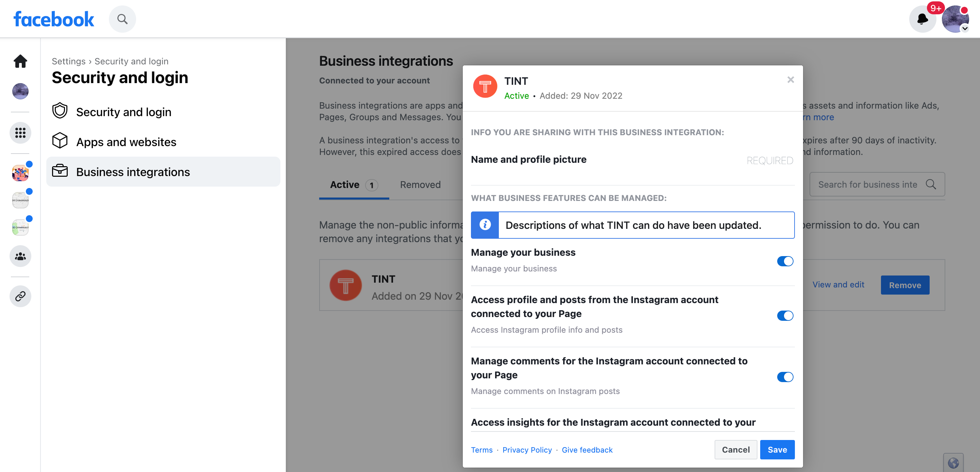Viewport: 980px width, 472px height.
Task: Open the Groups people icon in sidebar
Action: (x=20, y=256)
